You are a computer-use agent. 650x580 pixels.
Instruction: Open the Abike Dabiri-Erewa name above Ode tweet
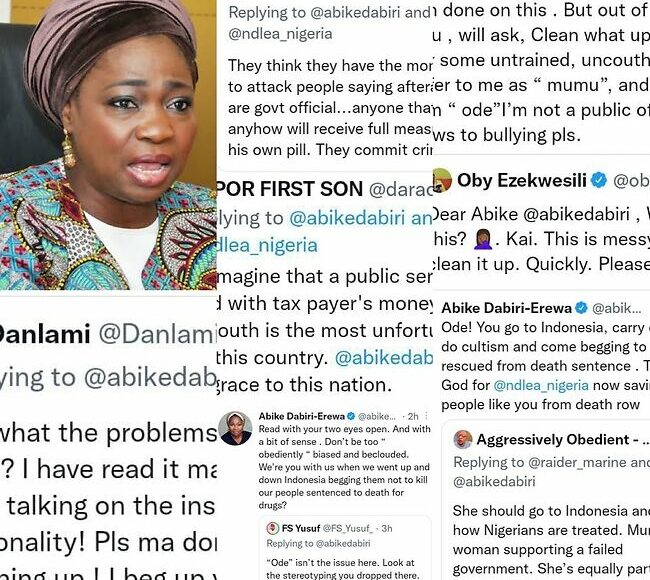pyautogui.click(x=507, y=308)
